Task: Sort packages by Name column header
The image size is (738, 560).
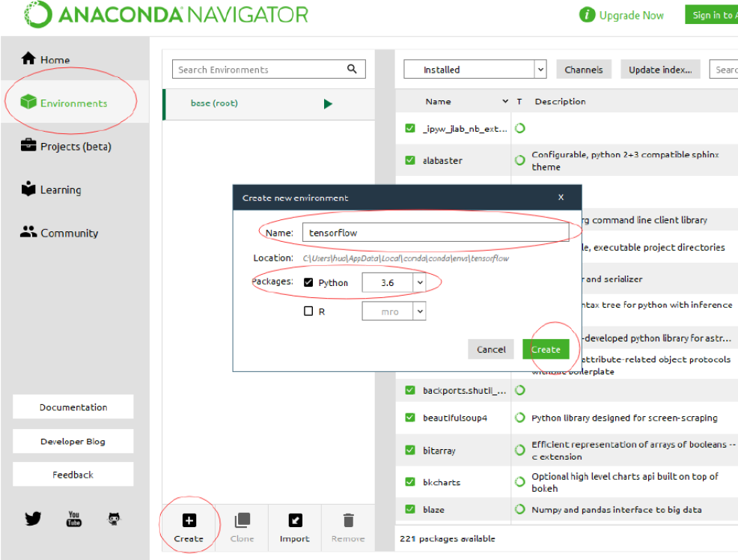Action: coord(438,101)
